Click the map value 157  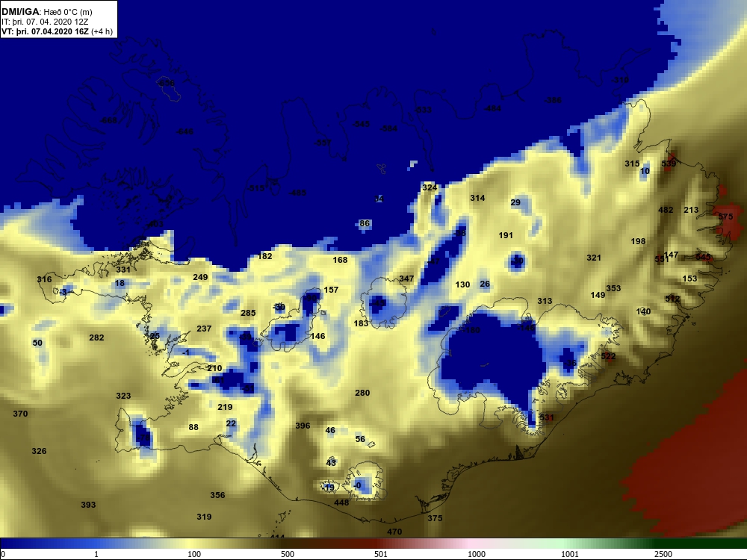click(331, 290)
